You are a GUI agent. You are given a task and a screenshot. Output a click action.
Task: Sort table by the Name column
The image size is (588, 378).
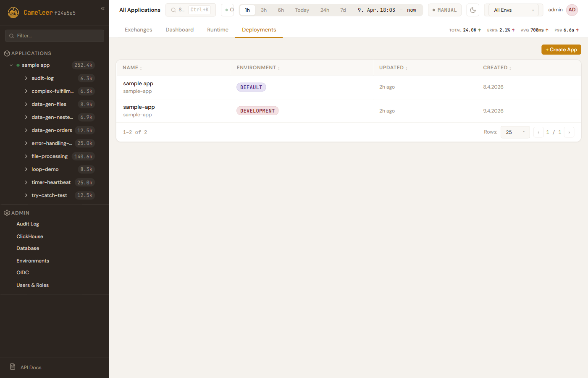131,68
